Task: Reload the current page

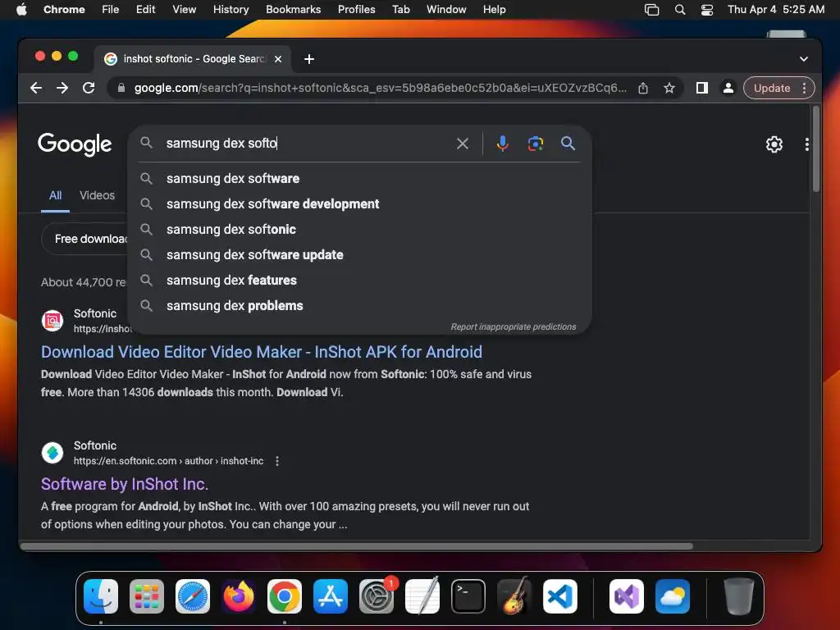Action: pos(89,88)
